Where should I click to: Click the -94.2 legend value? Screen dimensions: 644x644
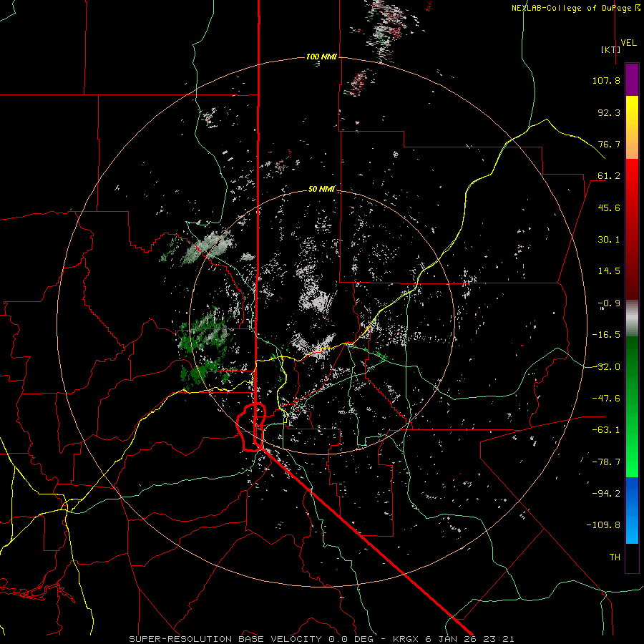606,494
